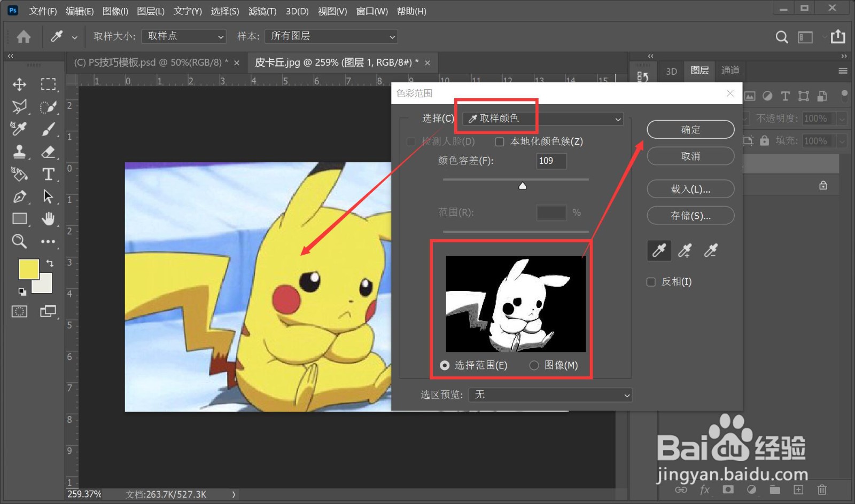Open the Selection Preview (选区预览) dropdown
Viewport: 855px width, 504px height.
tap(550, 395)
